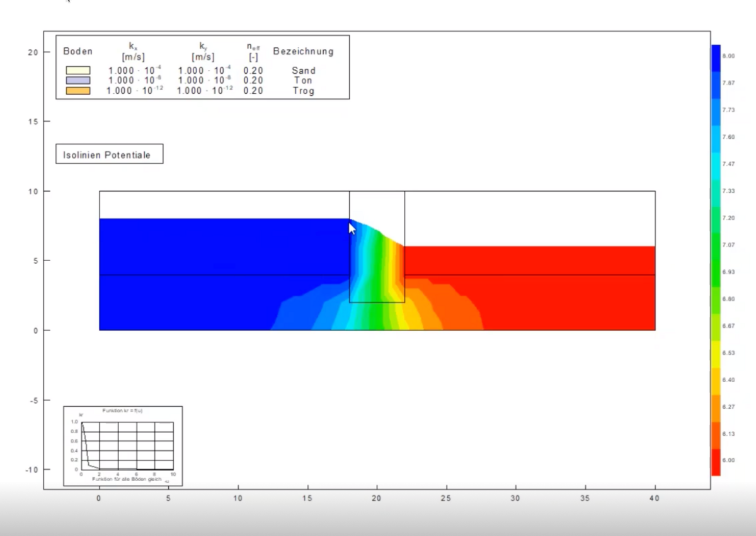Click the 8.00 value on the color scale

728,55
